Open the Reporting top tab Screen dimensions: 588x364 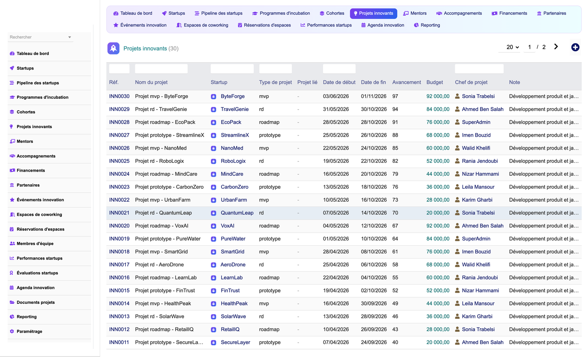(x=427, y=25)
